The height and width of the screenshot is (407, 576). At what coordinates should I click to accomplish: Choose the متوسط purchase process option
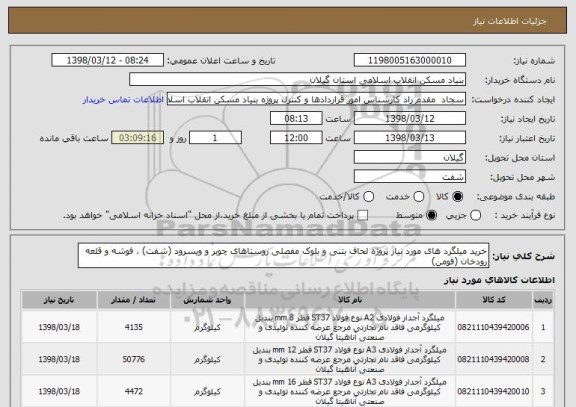pos(432,215)
